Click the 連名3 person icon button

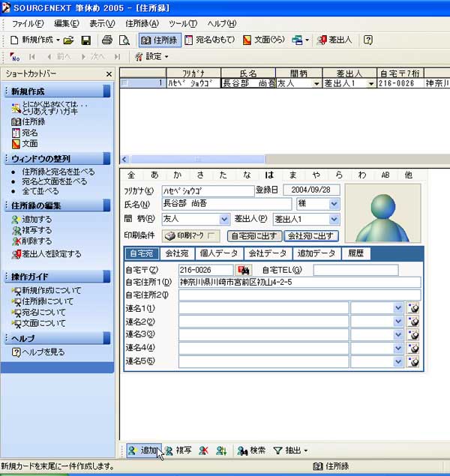[413, 334]
